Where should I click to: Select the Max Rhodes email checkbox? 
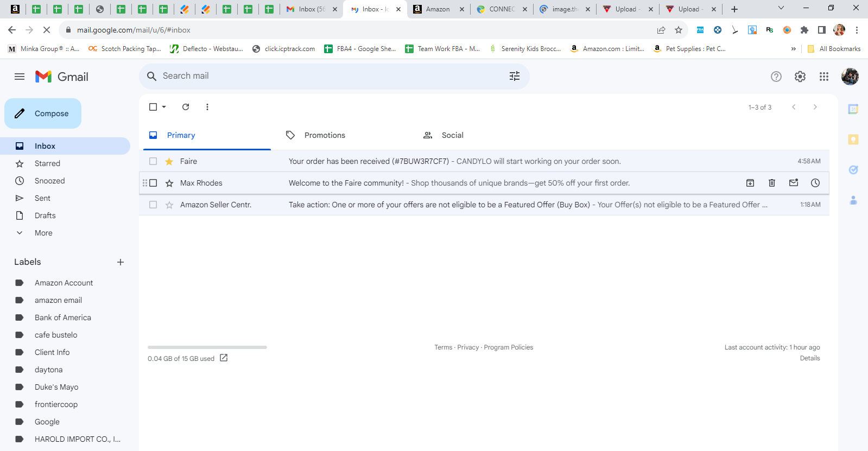[153, 183]
